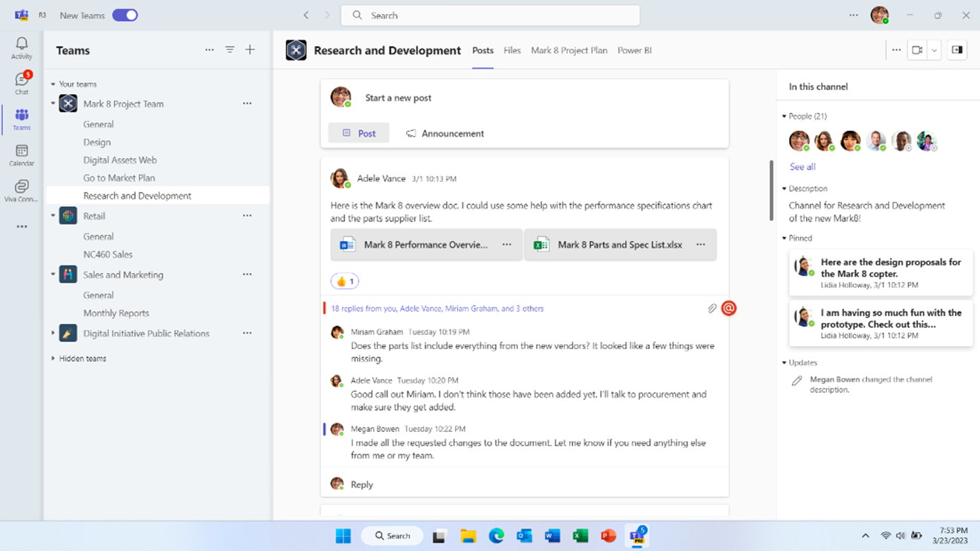Image resolution: width=980 pixels, height=551 pixels.
Task: Start a video meeting with the camera icon
Action: [917, 50]
